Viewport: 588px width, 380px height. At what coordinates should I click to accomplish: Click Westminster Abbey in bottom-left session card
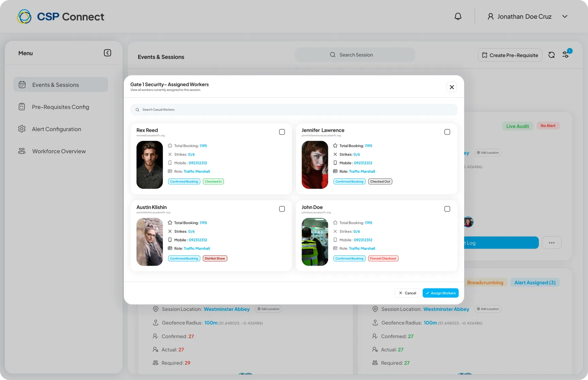pyautogui.click(x=227, y=309)
